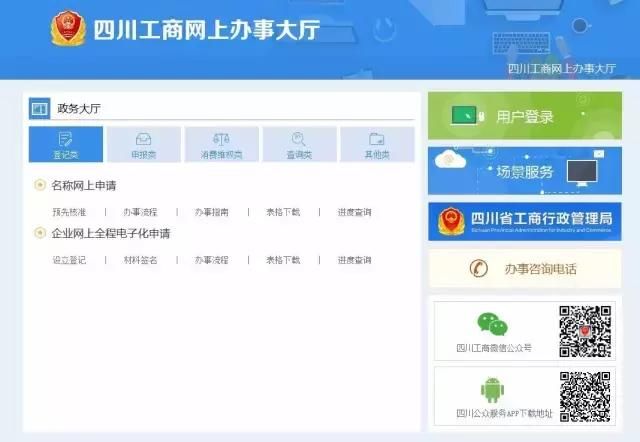Click the phone icon beside 办事咨询电话
This screenshot has height=442, width=640.
[478, 269]
